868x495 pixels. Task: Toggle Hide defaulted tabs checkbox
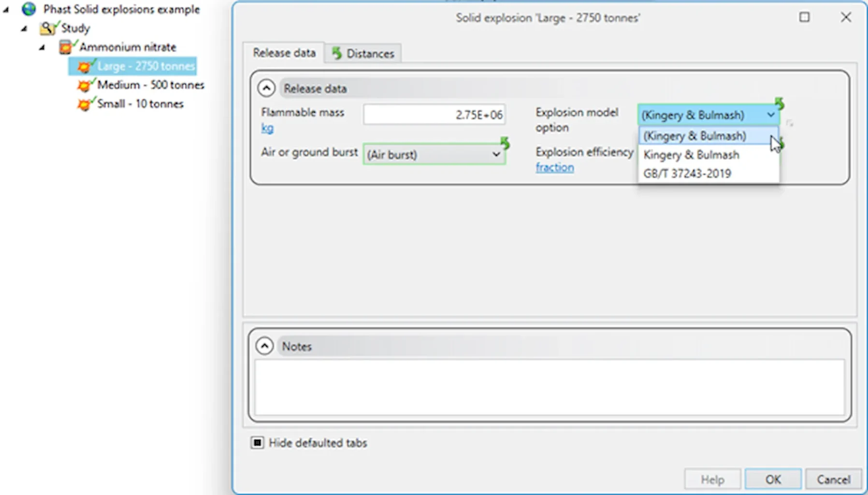point(257,442)
